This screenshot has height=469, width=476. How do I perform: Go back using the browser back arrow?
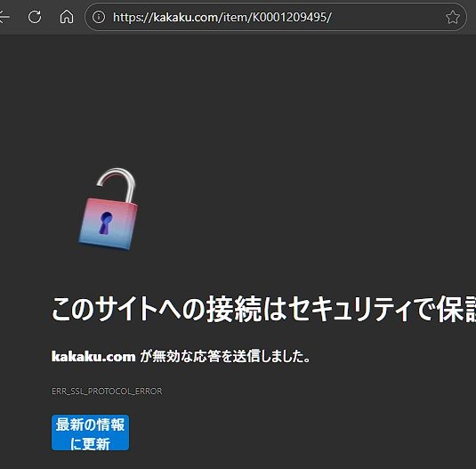[4, 17]
